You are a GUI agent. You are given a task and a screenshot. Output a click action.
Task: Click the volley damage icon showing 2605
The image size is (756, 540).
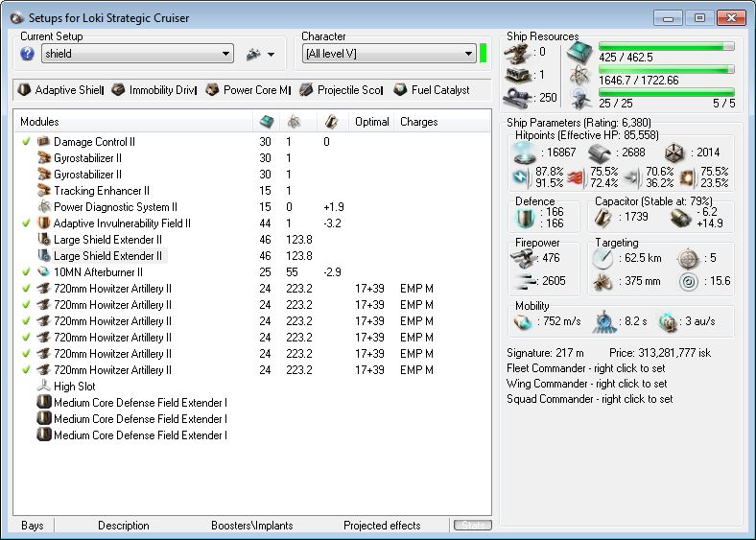[526, 281]
